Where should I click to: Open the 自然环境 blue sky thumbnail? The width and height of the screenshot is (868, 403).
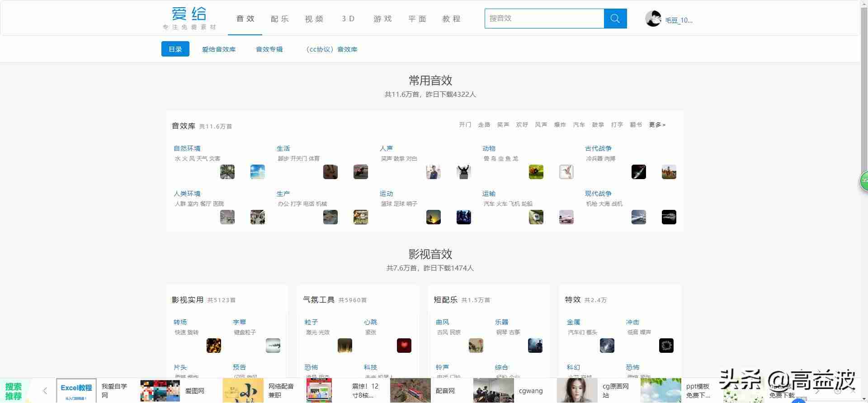coord(258,172)
